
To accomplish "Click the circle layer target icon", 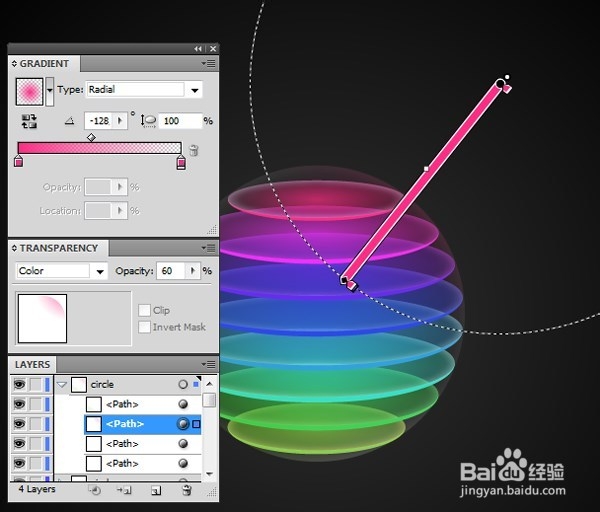I will (183, 384).
